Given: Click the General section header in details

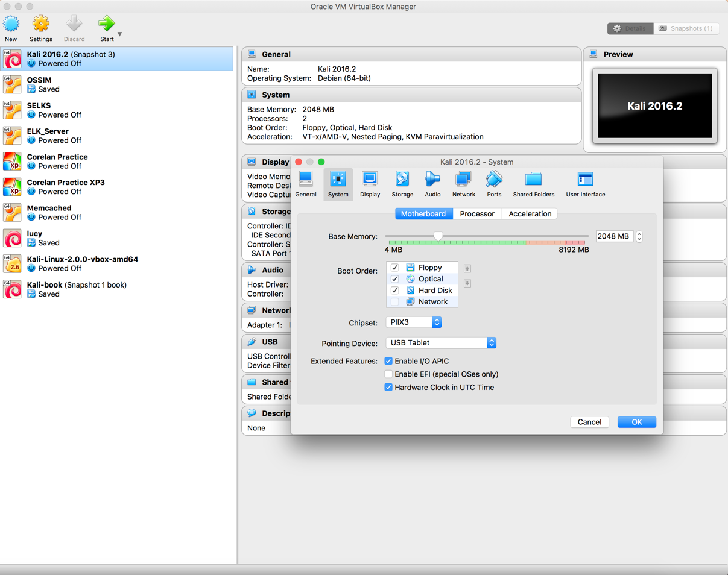Looking at the screenshot, I should 411,54.
